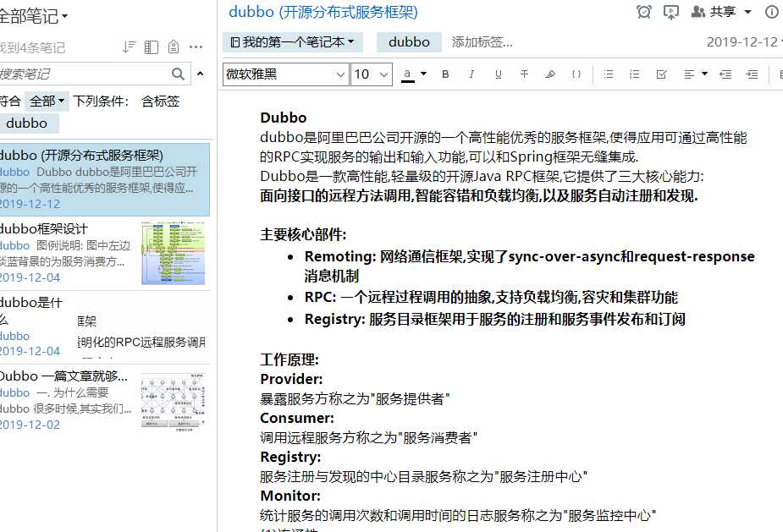
Task: Click the dubbo tag on the note
Action: 409,42
